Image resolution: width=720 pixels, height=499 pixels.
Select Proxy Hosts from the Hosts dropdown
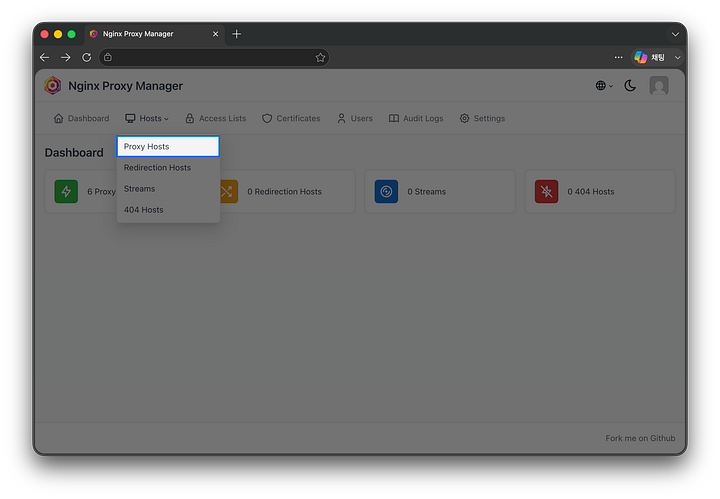point(168,146)
